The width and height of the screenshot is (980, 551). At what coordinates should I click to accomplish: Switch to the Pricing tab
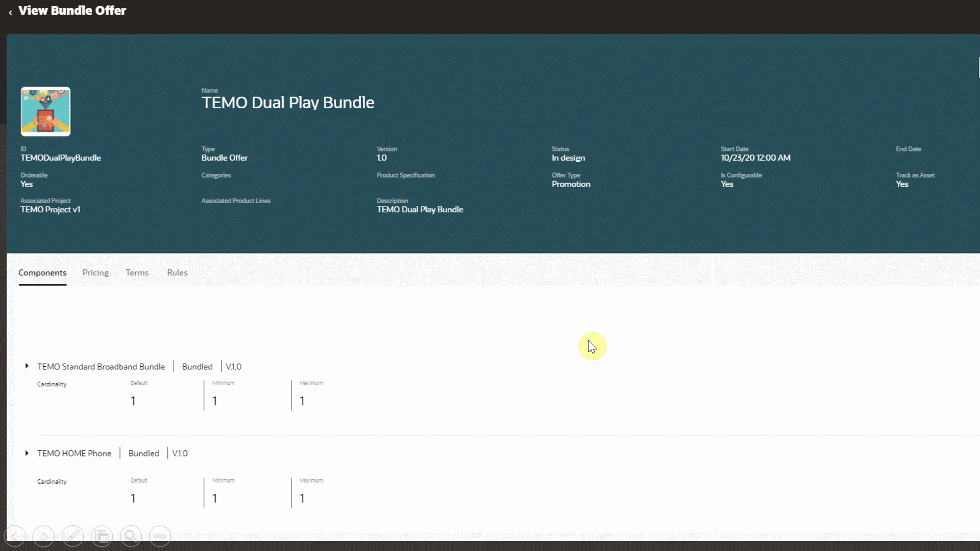95,272
